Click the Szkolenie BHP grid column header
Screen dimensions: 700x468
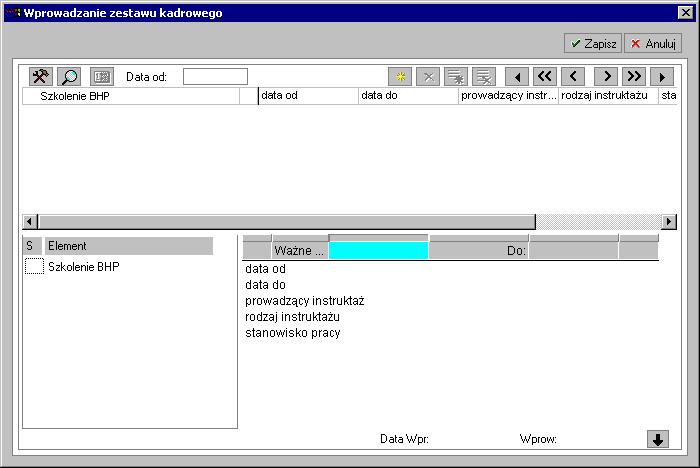tap(131, 96)
